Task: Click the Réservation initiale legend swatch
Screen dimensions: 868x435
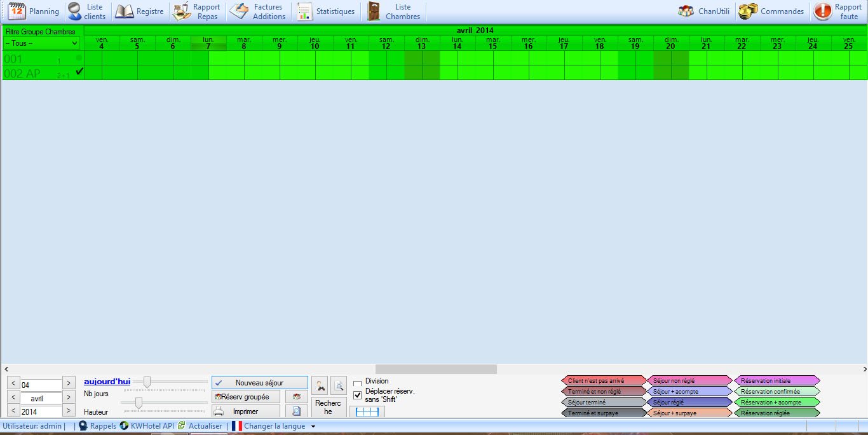Action: coord(776,381)
